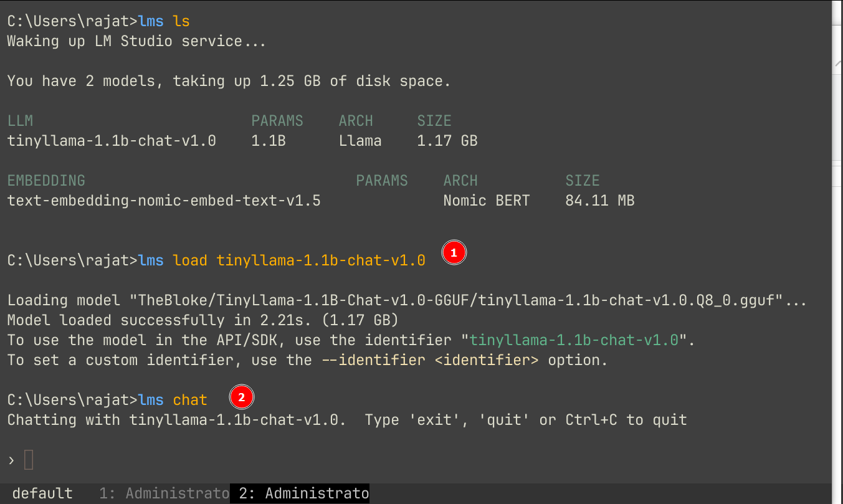This screenshot has height=504, width=843.
Task: Click the 1.17 GB value under SIZE column
Action: [447, 141]
